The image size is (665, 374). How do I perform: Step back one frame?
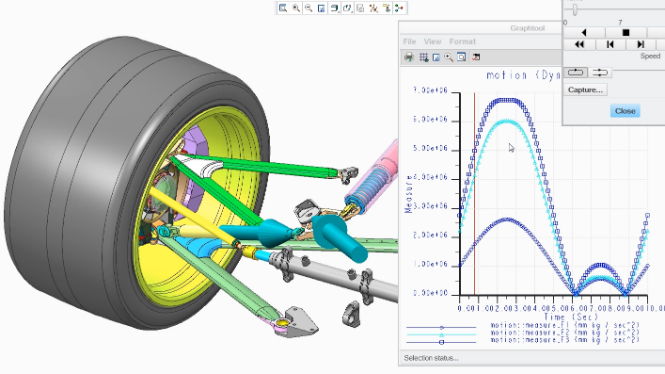(610, 44)
